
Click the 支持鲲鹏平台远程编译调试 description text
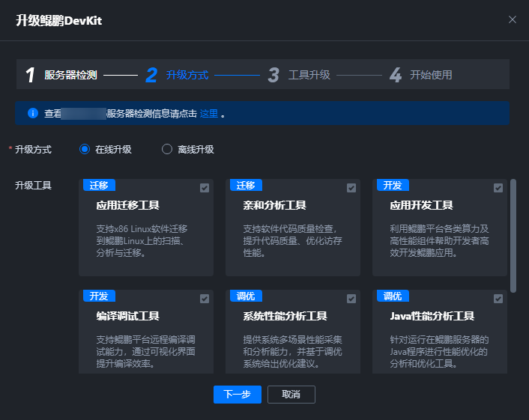click(x=146, y=352)
